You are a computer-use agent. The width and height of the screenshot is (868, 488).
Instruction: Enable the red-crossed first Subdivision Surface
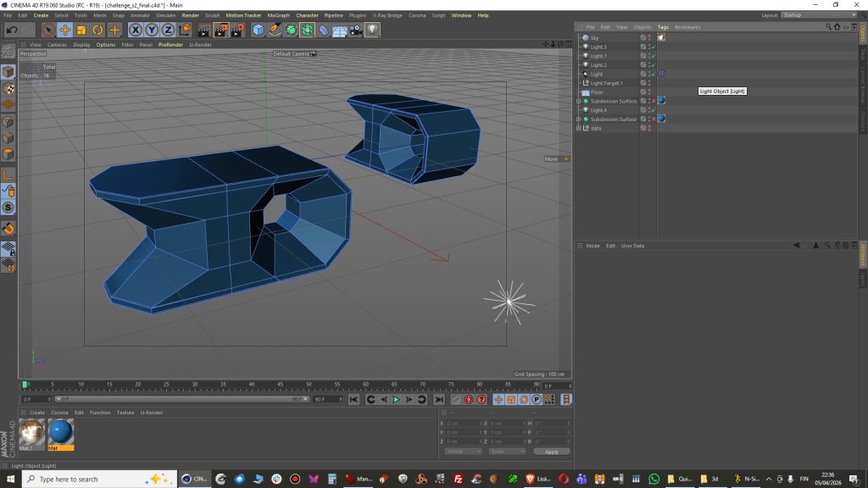tap(653, 101)
